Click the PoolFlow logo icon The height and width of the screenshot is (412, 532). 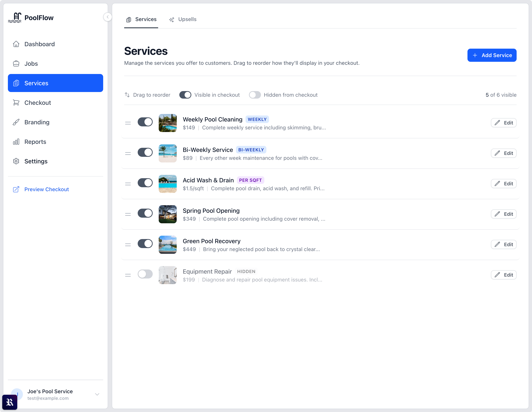[x=15, y=17]
